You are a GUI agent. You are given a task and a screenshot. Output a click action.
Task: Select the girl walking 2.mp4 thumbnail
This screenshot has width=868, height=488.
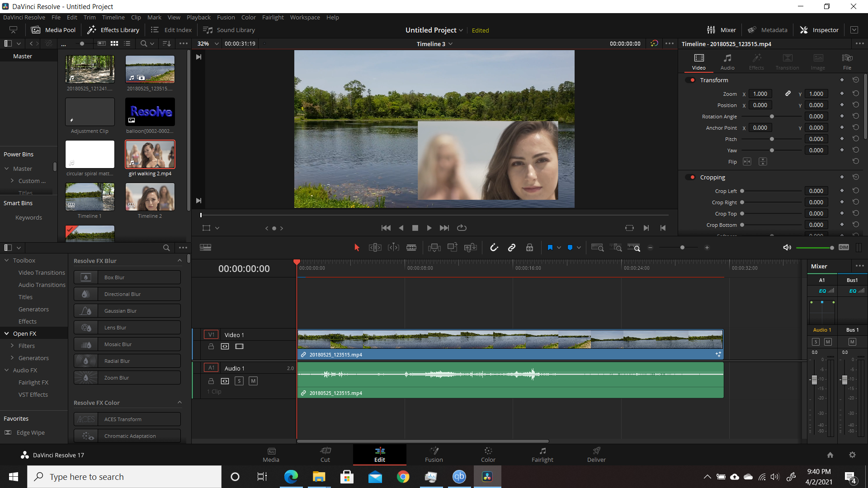(x=150, y=154)
